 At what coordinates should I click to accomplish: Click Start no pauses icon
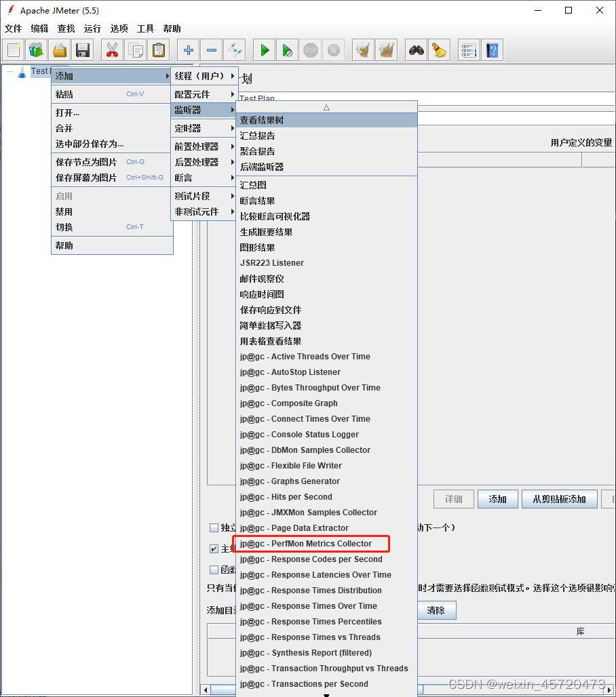(x=288, y=49)
